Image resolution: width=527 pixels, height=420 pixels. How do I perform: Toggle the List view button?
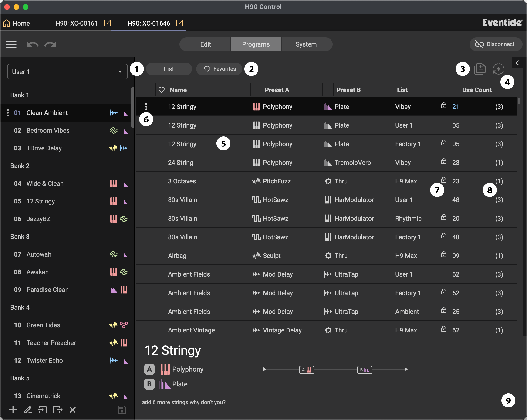click(x=169, y=69)
